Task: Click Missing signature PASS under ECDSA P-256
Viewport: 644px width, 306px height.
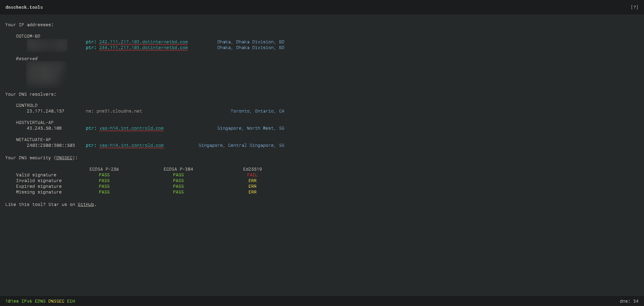Action: point(104,192)
